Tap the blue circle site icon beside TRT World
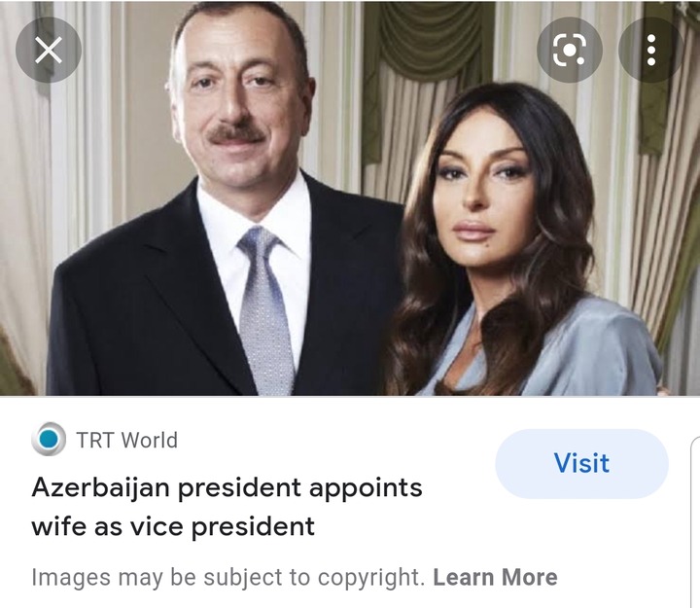Viewport: 700px width, 608px height. point(49,439)
